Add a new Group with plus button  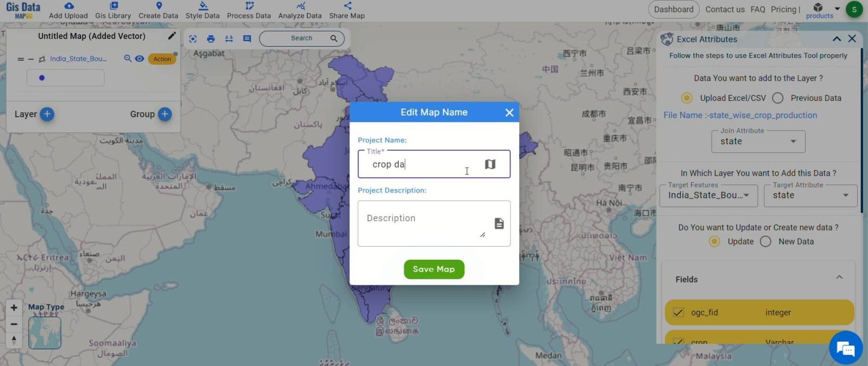point(165,114)
